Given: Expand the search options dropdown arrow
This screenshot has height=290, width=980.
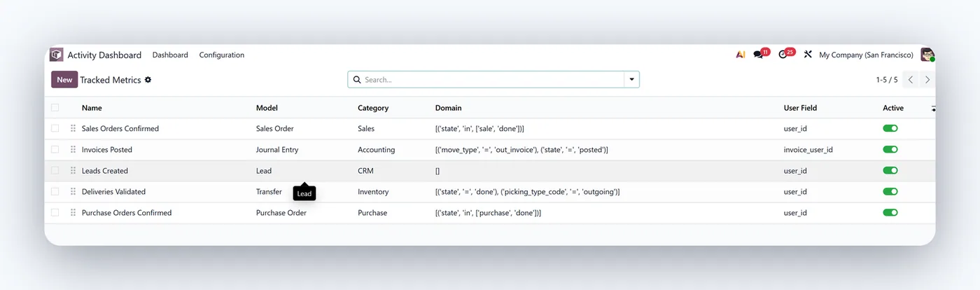Looking at the screenshot, I should (x=631, y=80).
